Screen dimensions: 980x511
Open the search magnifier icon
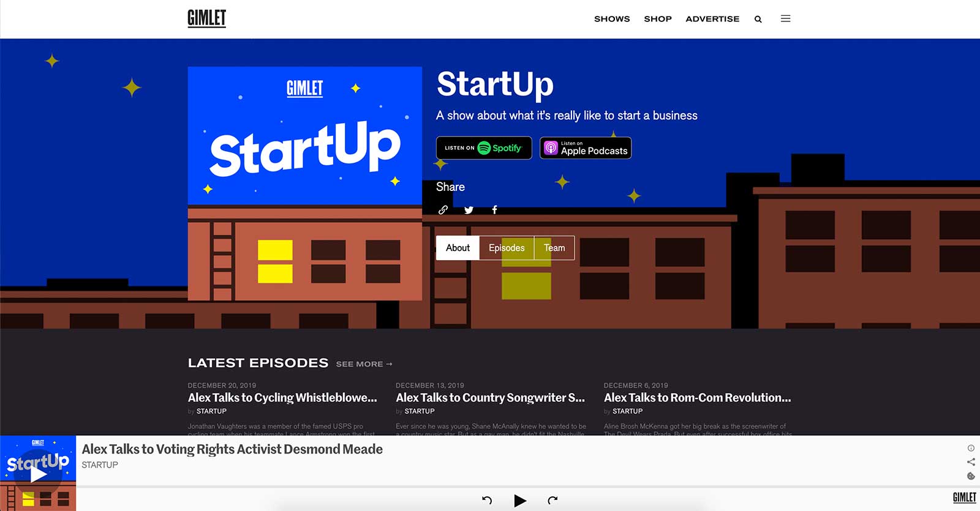[758, 19]
